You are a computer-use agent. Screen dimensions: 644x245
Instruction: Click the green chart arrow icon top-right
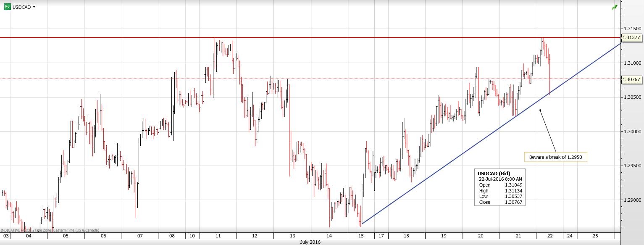pyautogui.click(x=615, y=7)
